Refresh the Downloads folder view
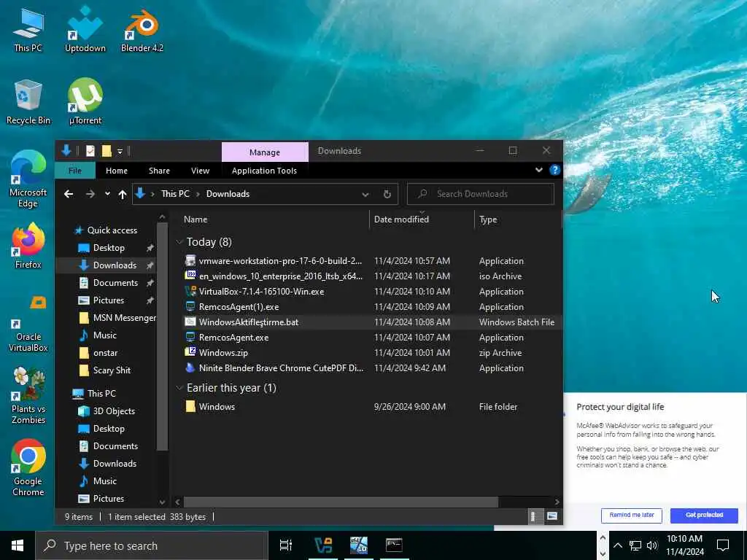Screen dimensions: 747x560 pyautogui.click(x=387, y=194)
